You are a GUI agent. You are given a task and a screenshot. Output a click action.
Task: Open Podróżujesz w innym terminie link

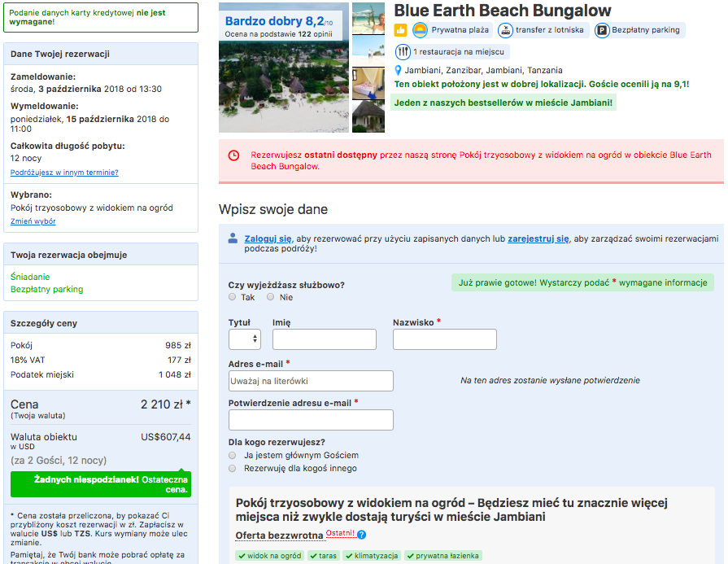(64, 173)
